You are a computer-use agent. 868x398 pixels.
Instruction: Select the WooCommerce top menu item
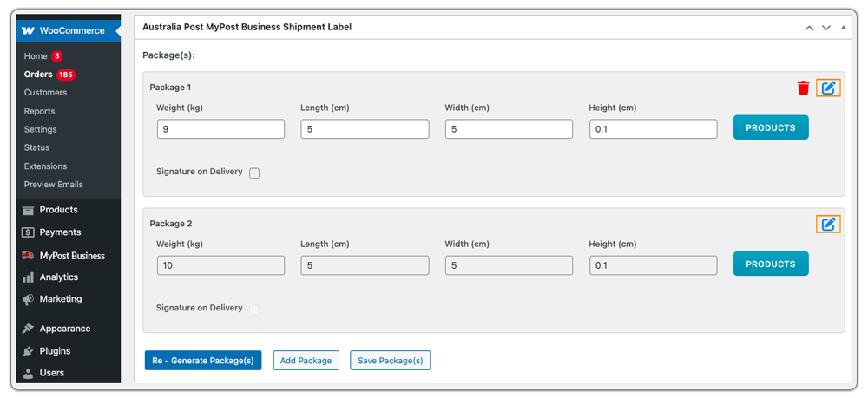pos(69,31)
